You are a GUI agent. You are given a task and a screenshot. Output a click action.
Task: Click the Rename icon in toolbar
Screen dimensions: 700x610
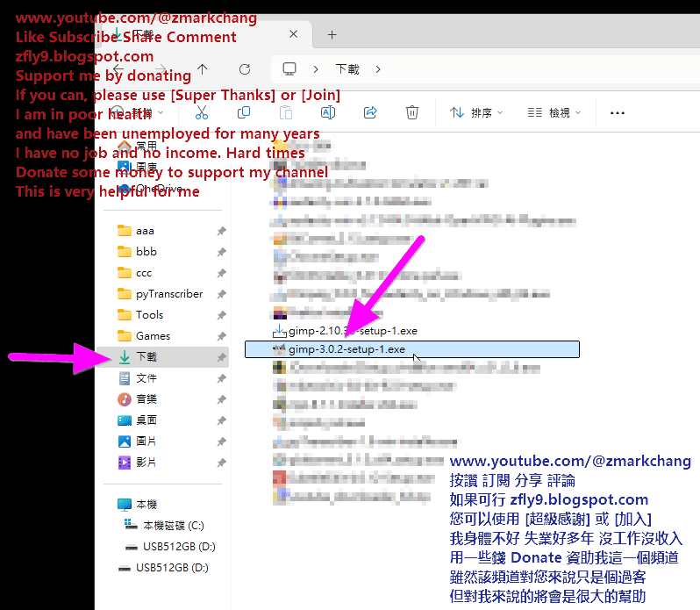click(x=328, y=112)
